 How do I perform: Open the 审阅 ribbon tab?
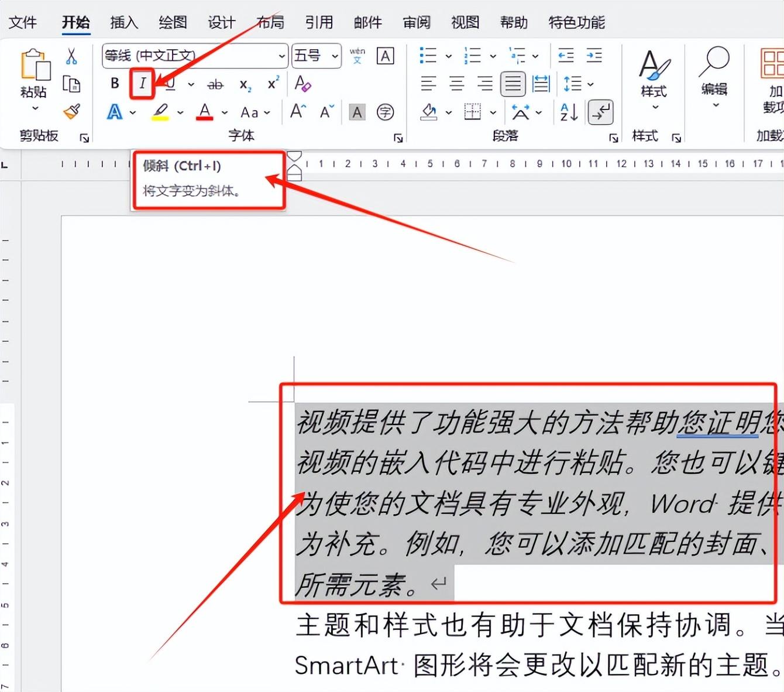[416, 22]
